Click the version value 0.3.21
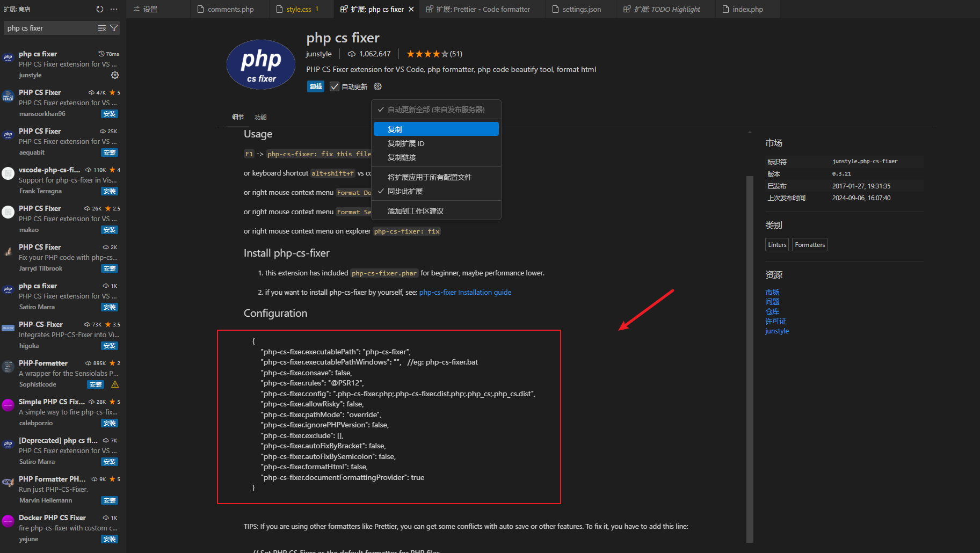 point(841,174)
